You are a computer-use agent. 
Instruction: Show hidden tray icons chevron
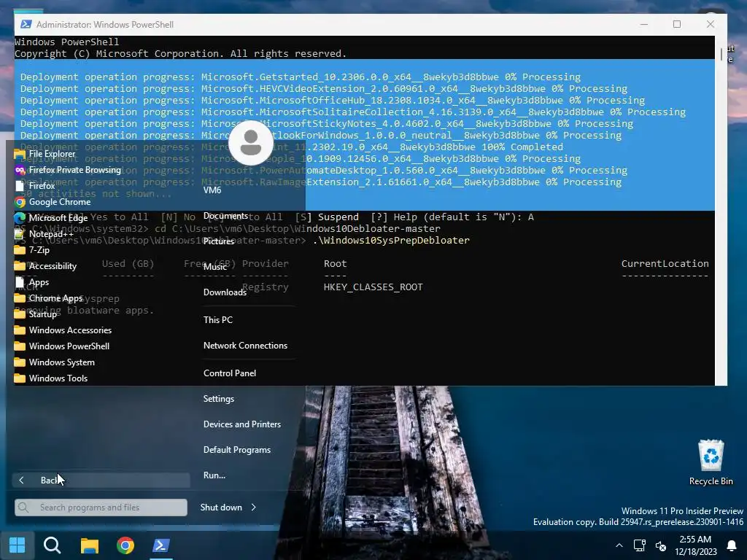[x=619, y=545]
